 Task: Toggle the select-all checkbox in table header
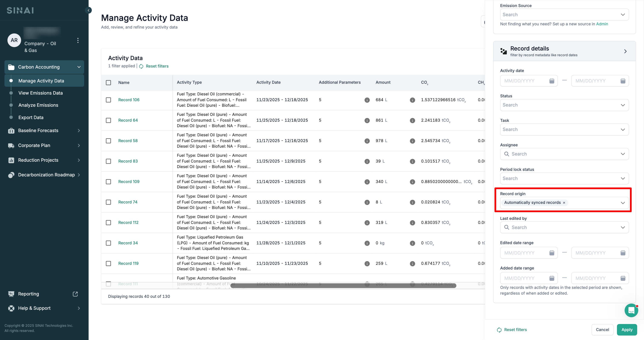coord(108,82)
